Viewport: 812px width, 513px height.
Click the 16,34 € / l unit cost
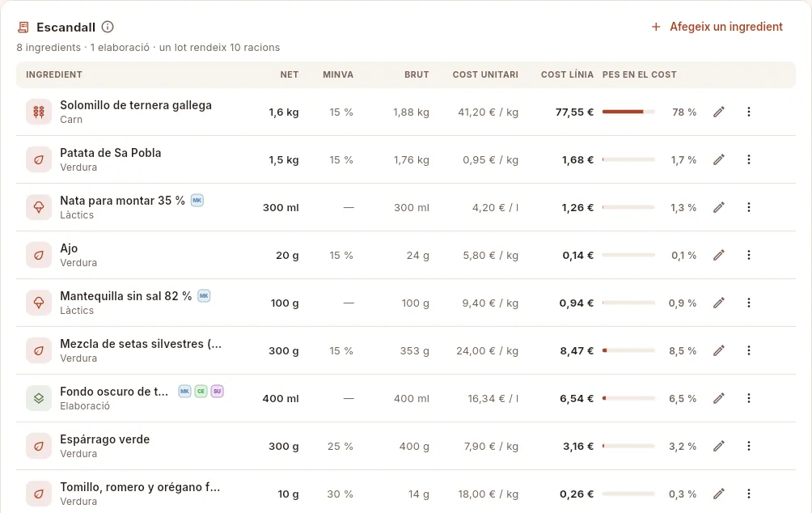pyautogui.click(x=493, y=398)
